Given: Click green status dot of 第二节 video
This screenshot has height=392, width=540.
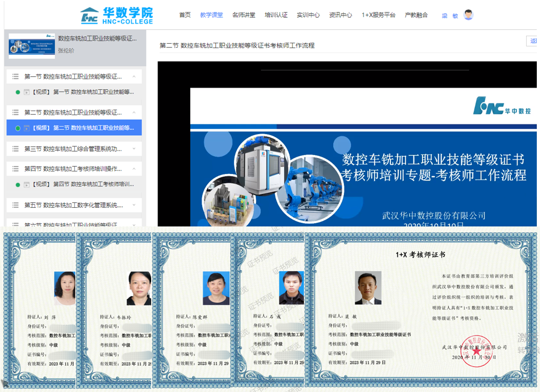Looking at the screenshot, I should click(18, 128).
